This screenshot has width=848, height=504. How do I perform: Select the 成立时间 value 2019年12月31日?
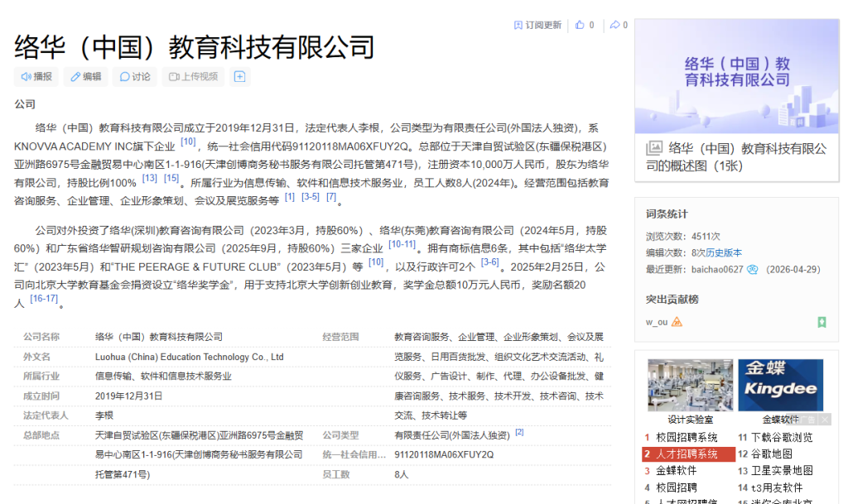[128, 396]
